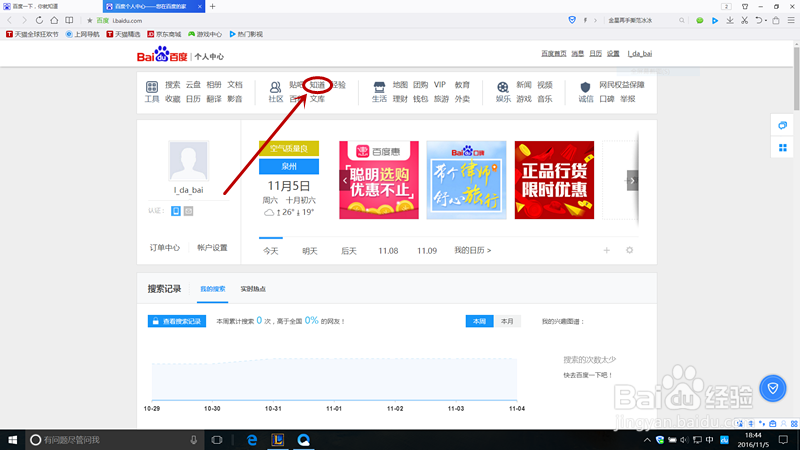Open the browser skin shirt icon

(745, 7)
